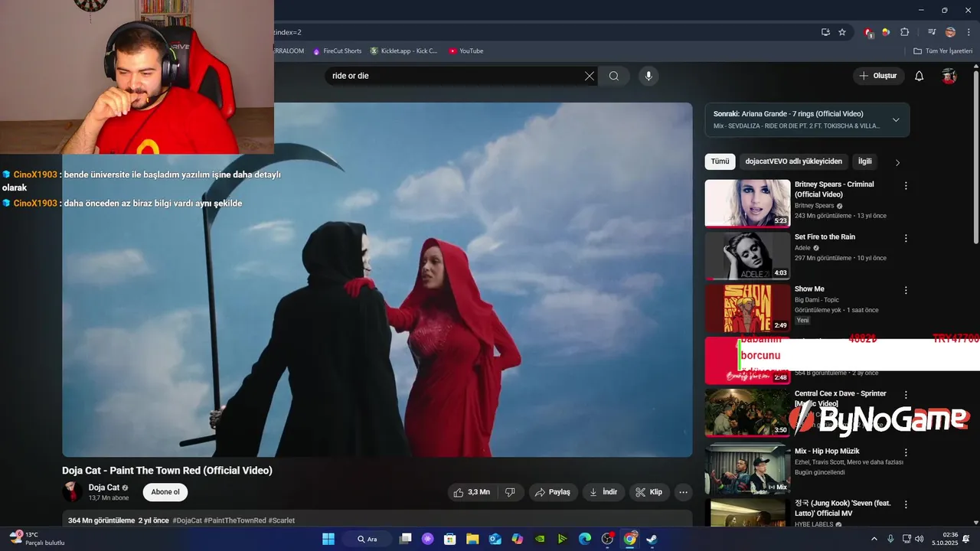Select Britney Spears channel name text
The height and width of the screenshot is (551, 980).
tap(814, 206)
